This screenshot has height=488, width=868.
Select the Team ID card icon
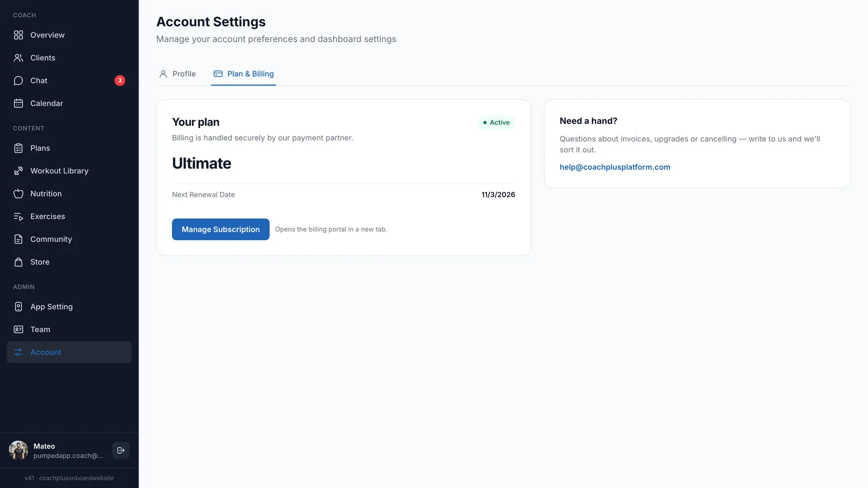[x=18, y=330]
